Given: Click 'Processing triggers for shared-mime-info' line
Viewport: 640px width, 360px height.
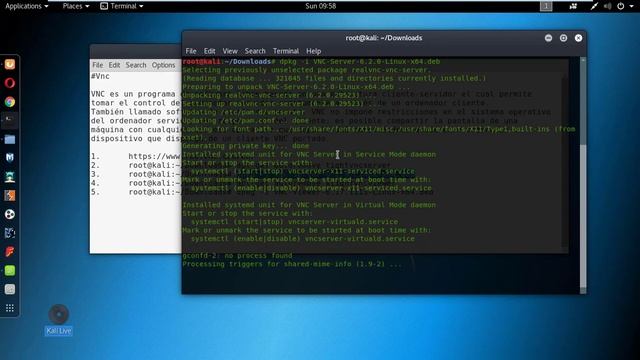Looking at the screenshot, I should [x=292, y=264].
